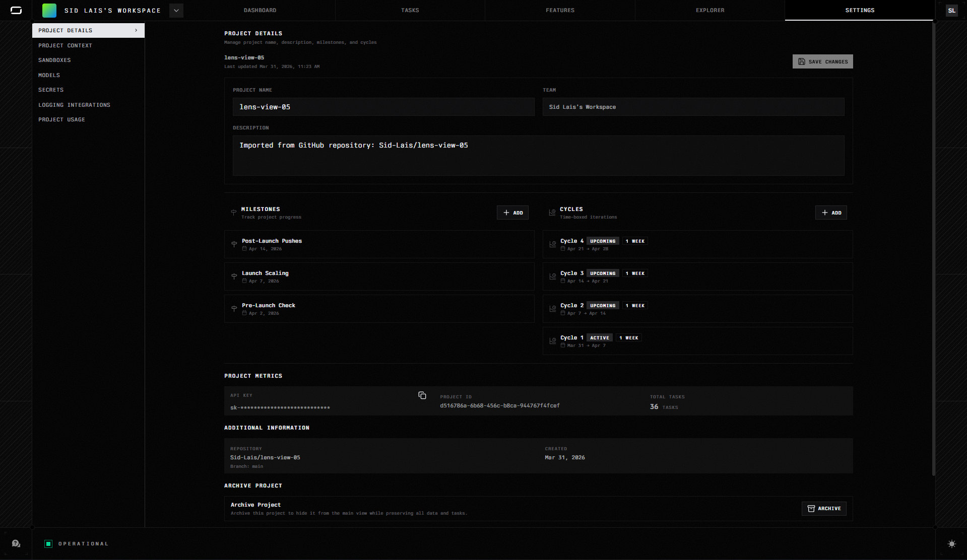This screenshot has height=560, width=967.
Task: Open Sandboxes settings page
Action: [88, 60]
